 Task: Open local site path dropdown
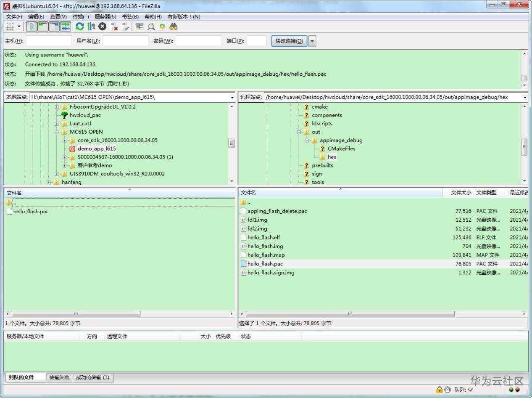tap(232, 97)
